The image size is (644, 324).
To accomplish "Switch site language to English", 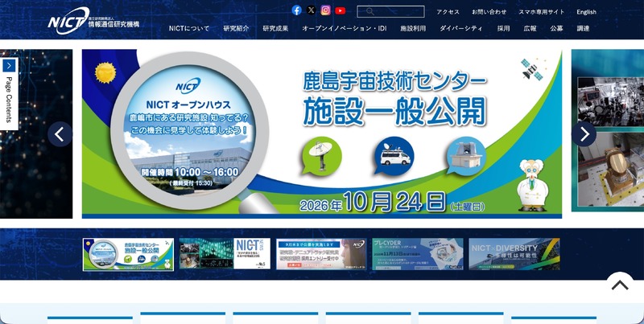I will tap(586, 12).
